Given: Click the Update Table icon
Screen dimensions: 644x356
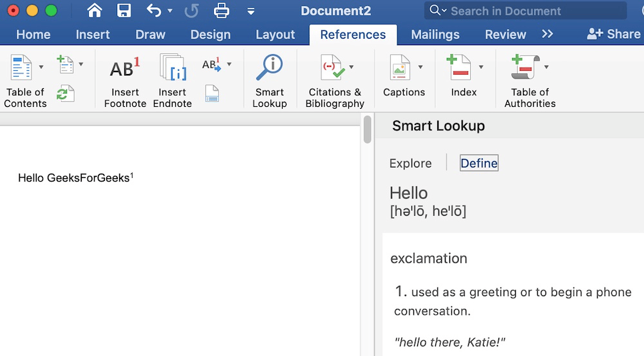Looking at the screenshot, I should coord(66,93).
